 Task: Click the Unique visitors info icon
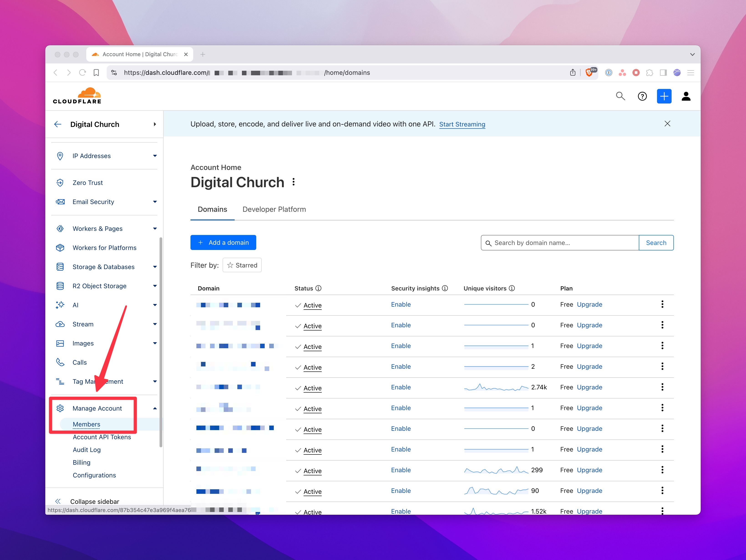tap(512, 288)
